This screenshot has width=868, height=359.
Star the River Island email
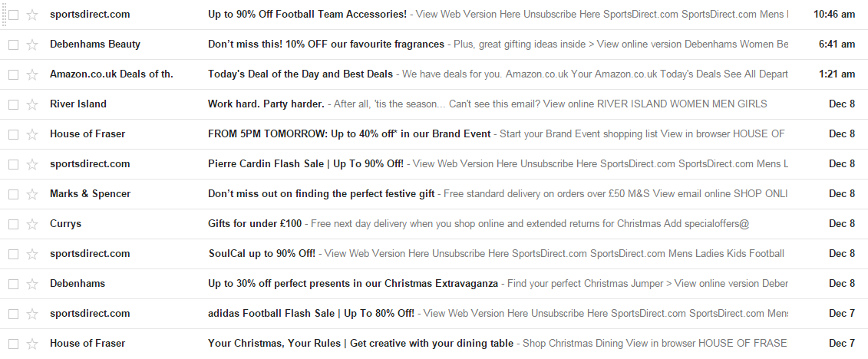[x=32, y=104]
